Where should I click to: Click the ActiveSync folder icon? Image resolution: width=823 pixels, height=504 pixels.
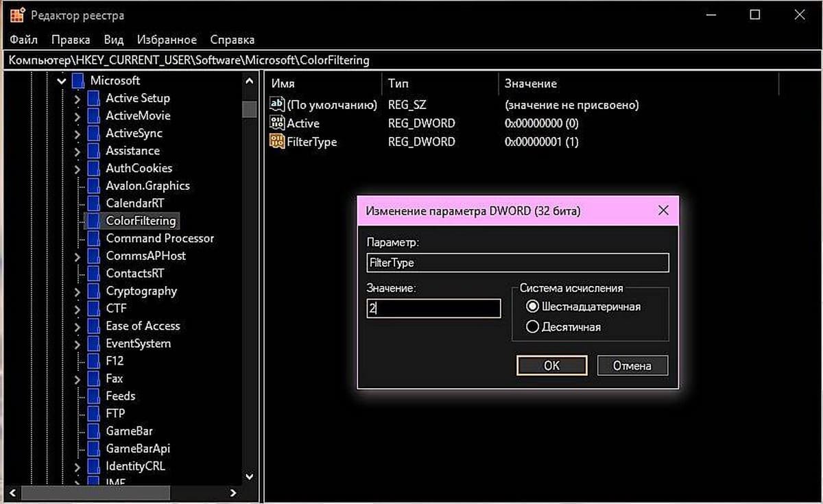point(93,133)
